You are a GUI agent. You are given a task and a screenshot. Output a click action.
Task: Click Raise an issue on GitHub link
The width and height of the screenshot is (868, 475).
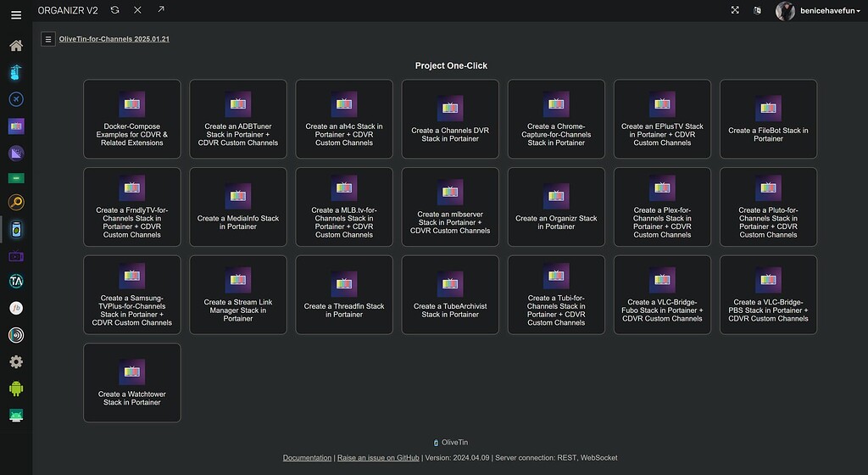click(x=378, y=458)
